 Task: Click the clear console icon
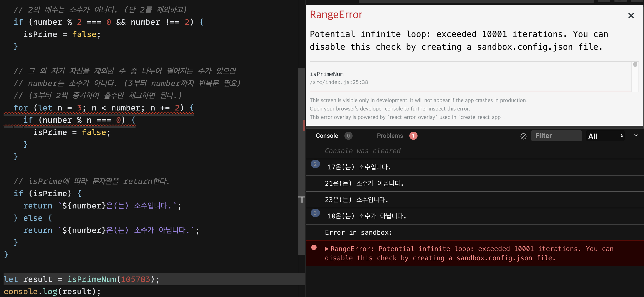(x=523, y=136)
